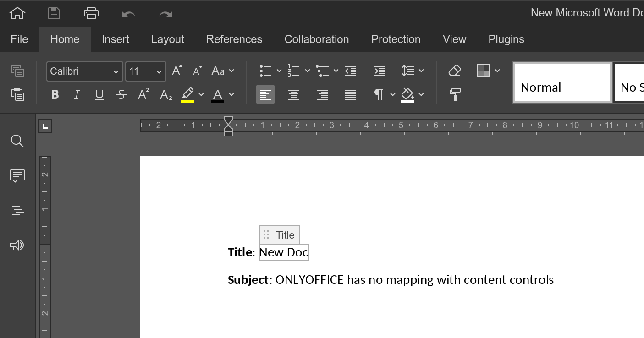
Task: Justify the paragraph text
Action: (x=351, y=95)
